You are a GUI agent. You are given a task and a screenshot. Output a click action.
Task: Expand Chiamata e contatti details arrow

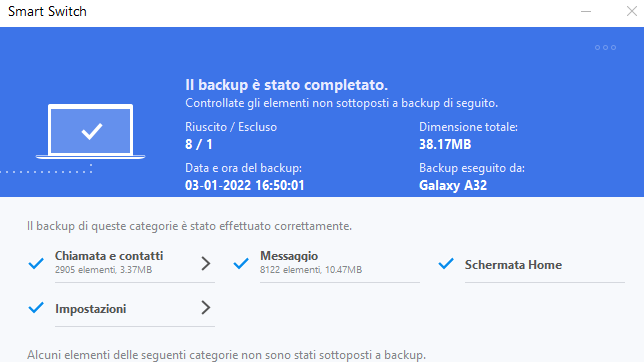(x=206, y=263)
